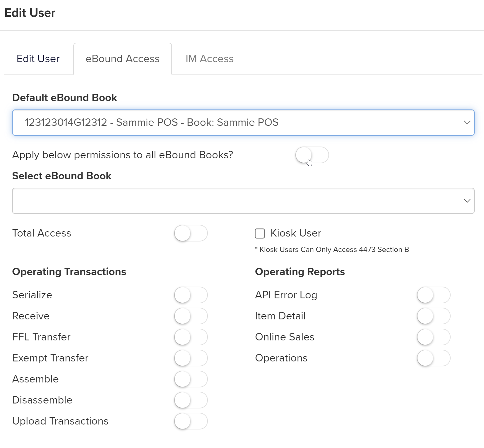Select the eBound Access tab
This screenshot has width=484, height=448.
[122, 59]
